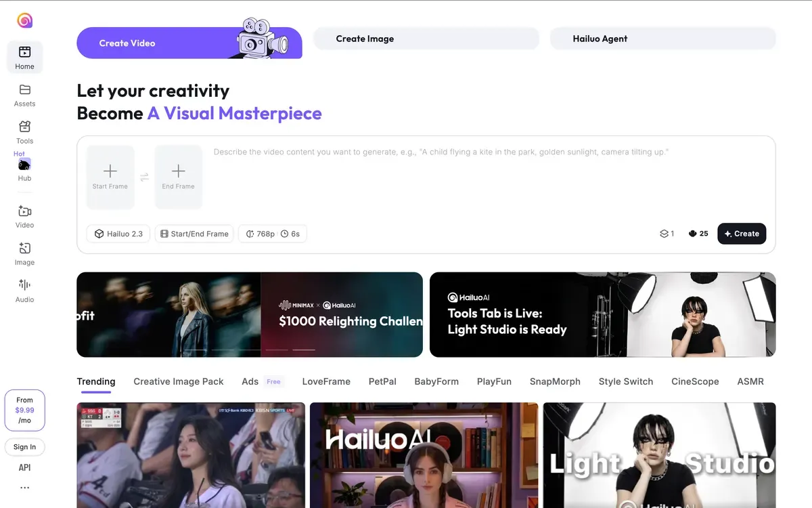Switch to the CineScope tab
Screen dimensions: 812x508
pyautogui.click(x=695, y=381)
